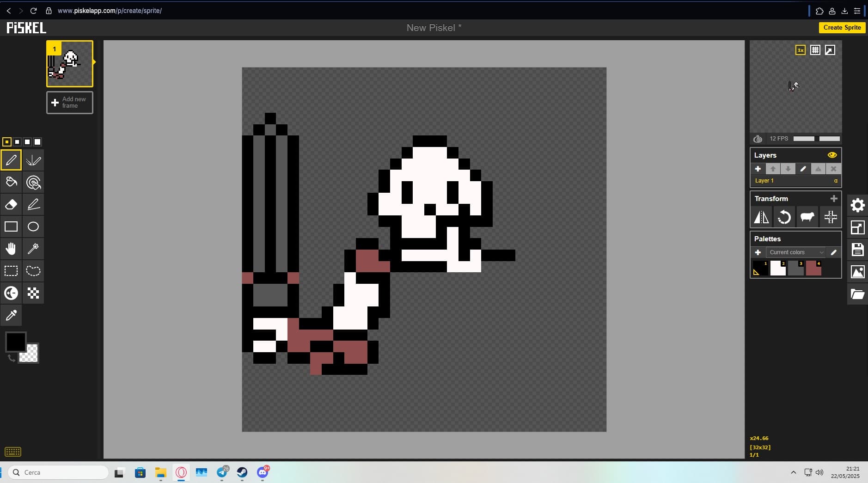The height and width of the screenshot is (483, 868).
Task: Click Add new frame
Action: [70, 103]
